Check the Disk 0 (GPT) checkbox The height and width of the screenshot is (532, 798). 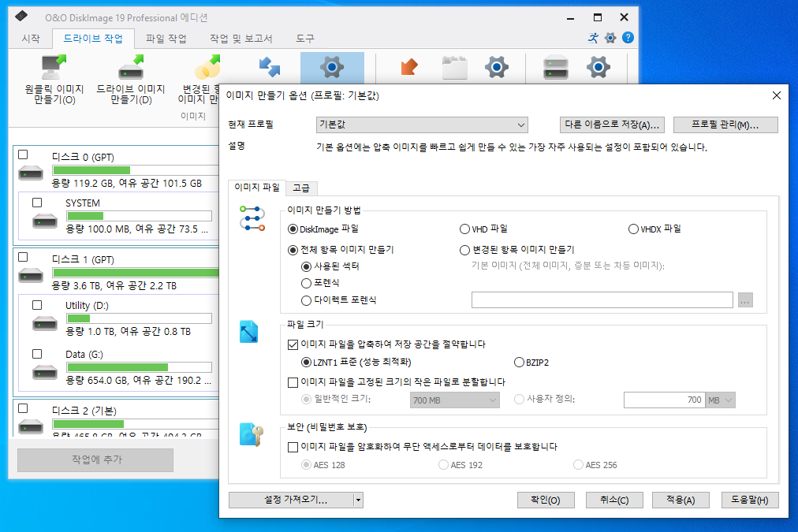(x=23, y=154)
